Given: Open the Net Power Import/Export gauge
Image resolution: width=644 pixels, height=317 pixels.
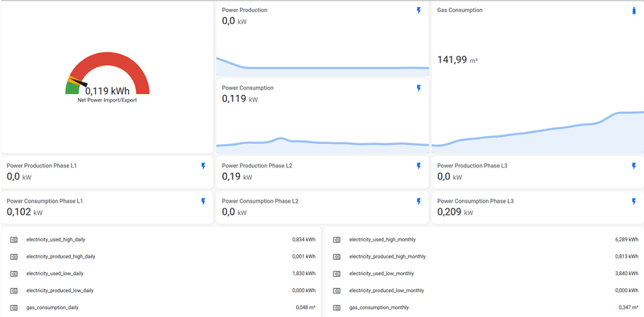Looking at the screenshot, I should coord(107,77).
